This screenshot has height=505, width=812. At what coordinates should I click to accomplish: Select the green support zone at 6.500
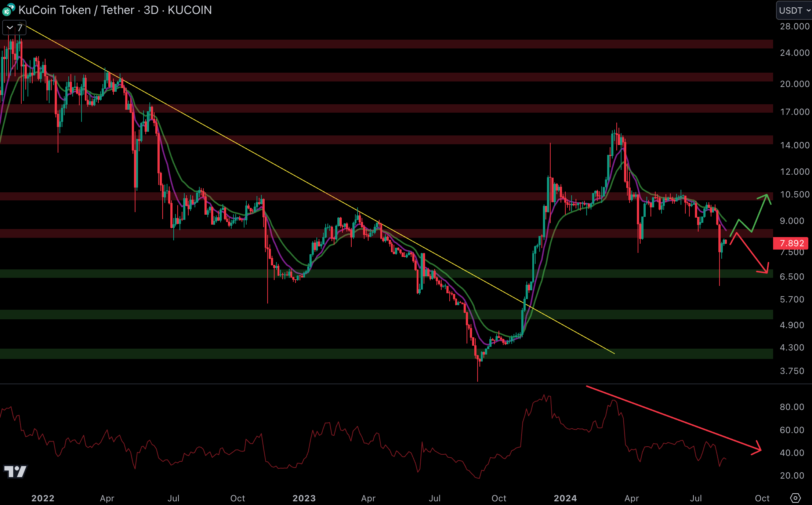coord(367,274)
